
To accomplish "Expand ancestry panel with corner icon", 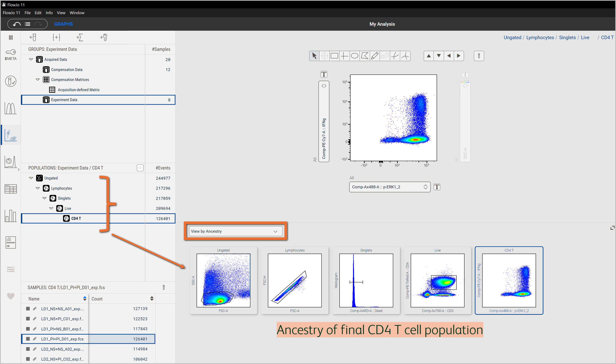I will click(x=612, y=228).
